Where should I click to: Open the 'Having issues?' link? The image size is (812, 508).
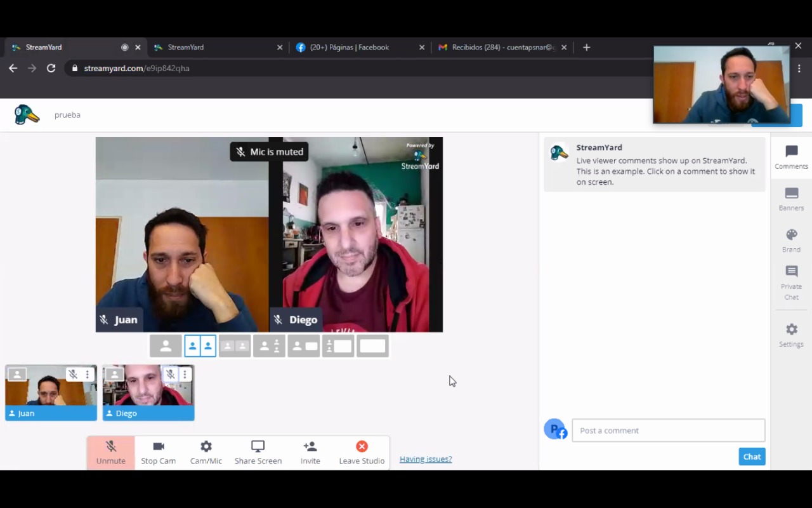click(426, 459)
